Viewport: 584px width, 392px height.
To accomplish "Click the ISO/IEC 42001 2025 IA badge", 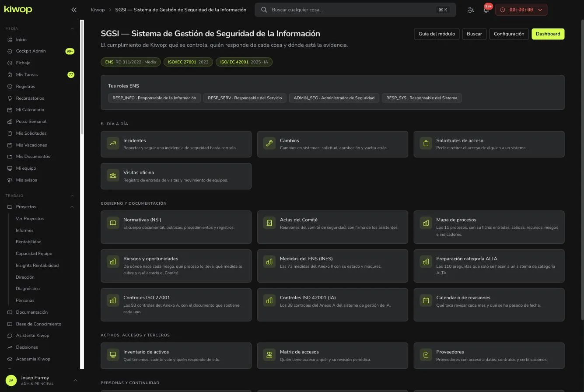I will point(244,62).
